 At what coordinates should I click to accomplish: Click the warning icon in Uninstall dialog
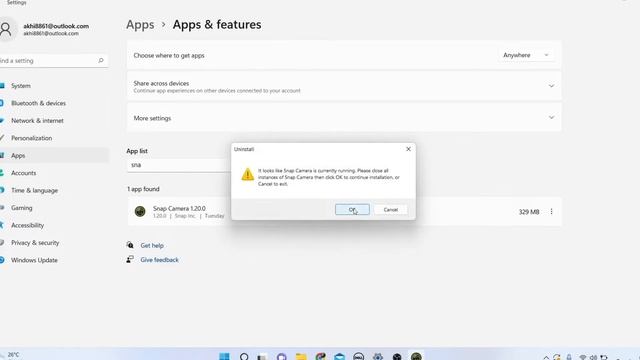(247, 174)
